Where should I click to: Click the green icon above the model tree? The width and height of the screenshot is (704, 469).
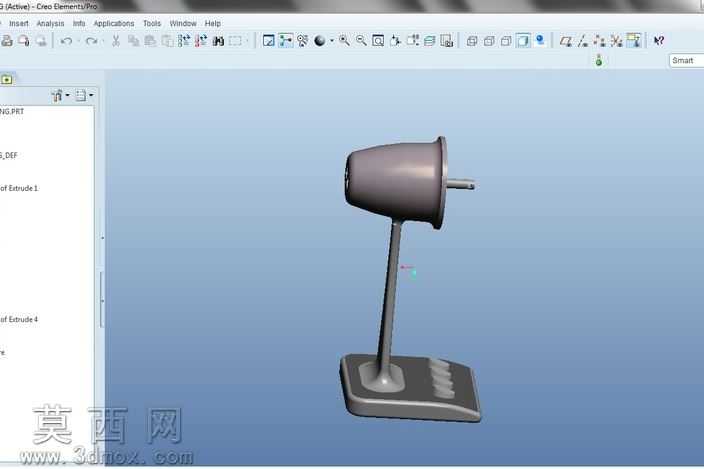6,80
